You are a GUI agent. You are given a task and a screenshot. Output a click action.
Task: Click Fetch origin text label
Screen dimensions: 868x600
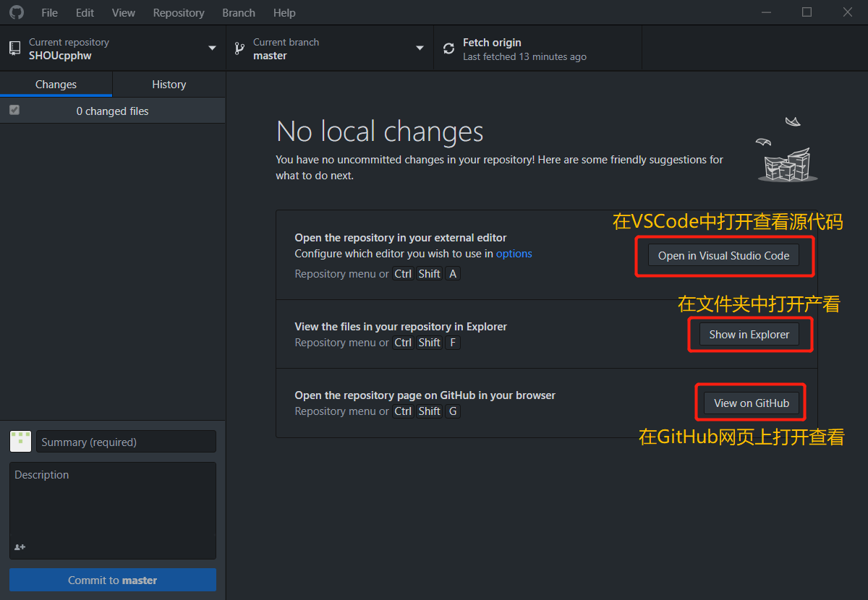click(492, 43)
